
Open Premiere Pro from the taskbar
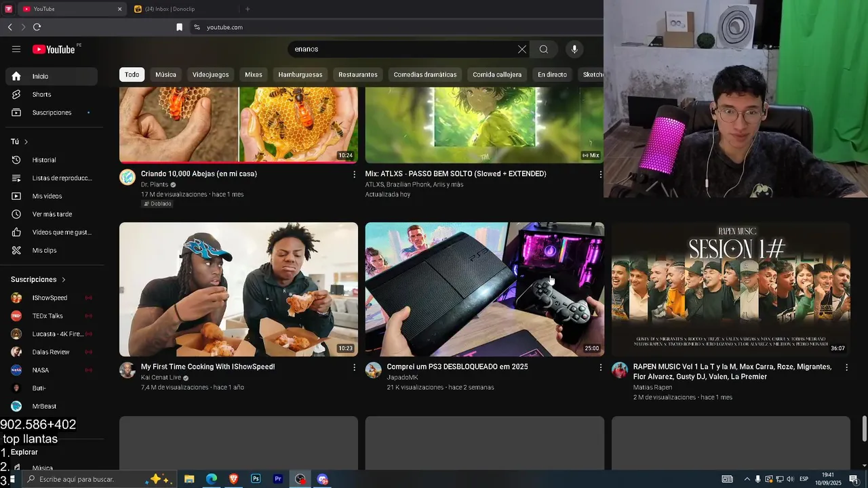(278, 479)
